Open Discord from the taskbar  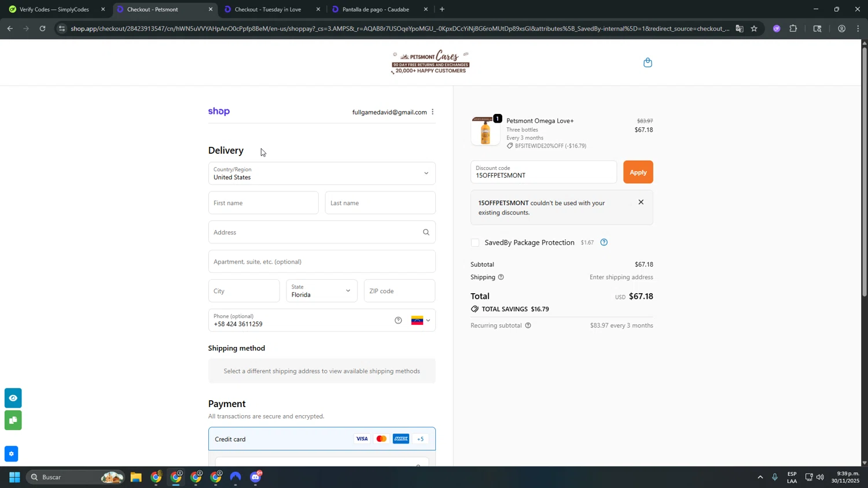click(x=256, y=478)
